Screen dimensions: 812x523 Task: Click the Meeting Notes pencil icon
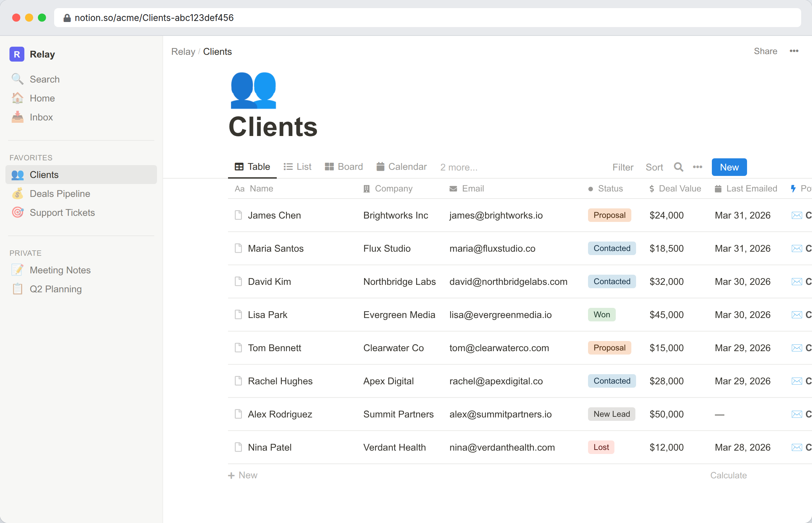17,270
